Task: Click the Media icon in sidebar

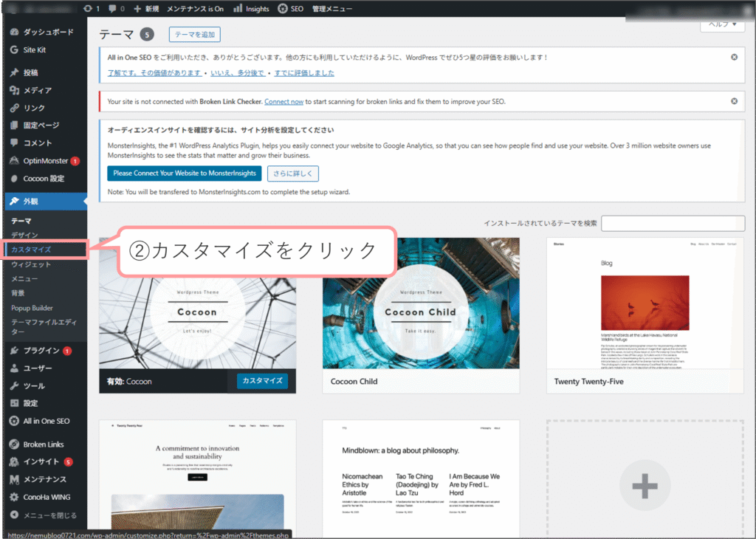Action: click(x=14, y=90)
